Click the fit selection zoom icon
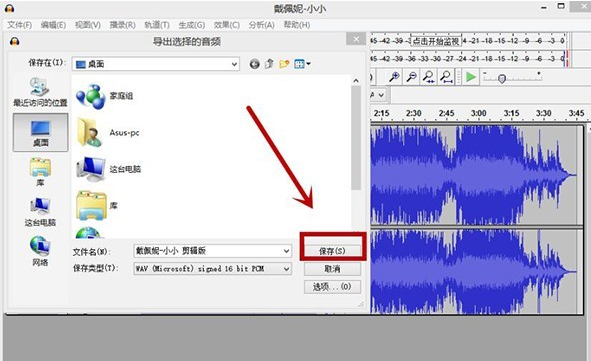The height and width of the screenshot is (361, 591). click(x=429, y=77)
